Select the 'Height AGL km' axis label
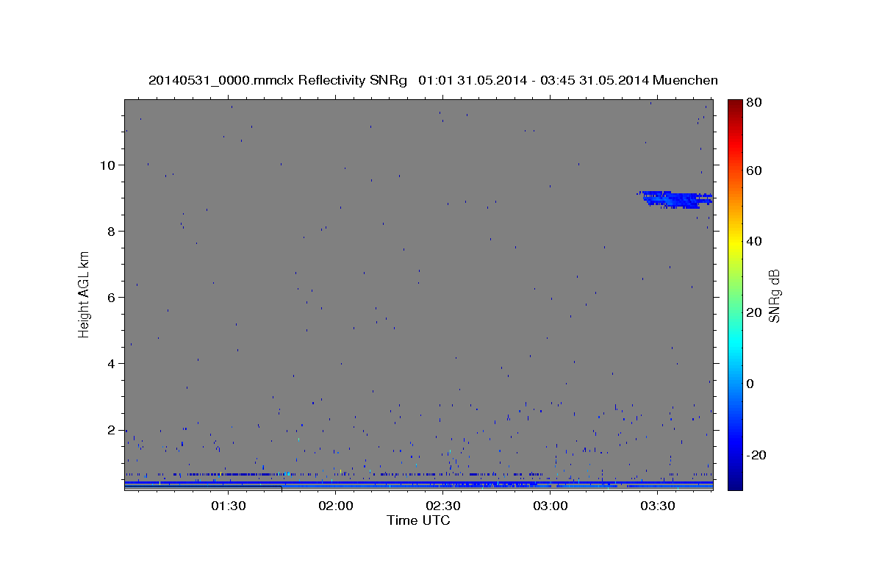This screenshot has height=588, width=882. [85, 295]
